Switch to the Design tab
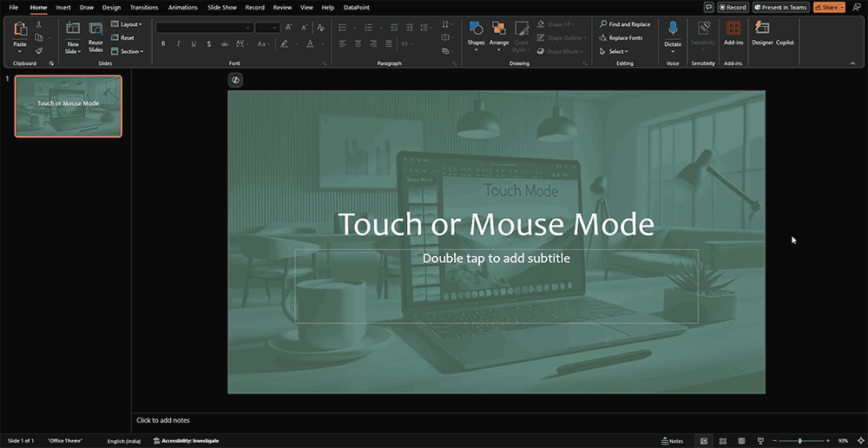The height and width of the screenshot is (448, 868). pyautogui.click(x=111, y=8)
